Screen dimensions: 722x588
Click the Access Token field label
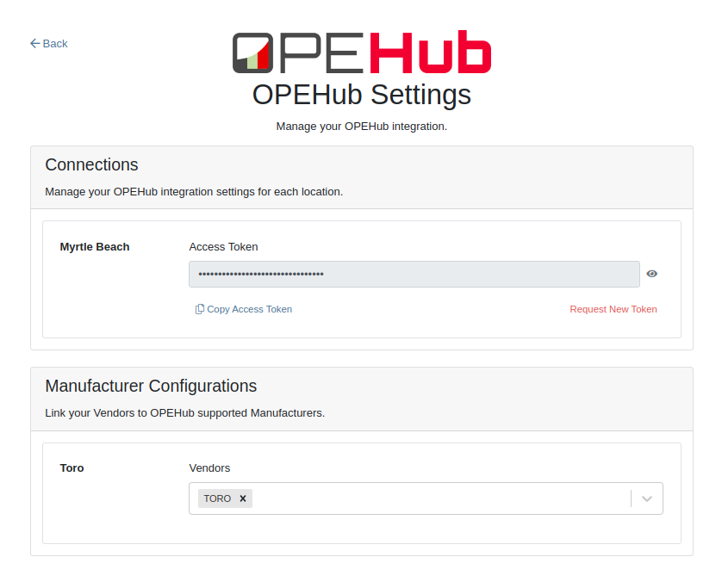pyautogui.click(x=223, y=247)
